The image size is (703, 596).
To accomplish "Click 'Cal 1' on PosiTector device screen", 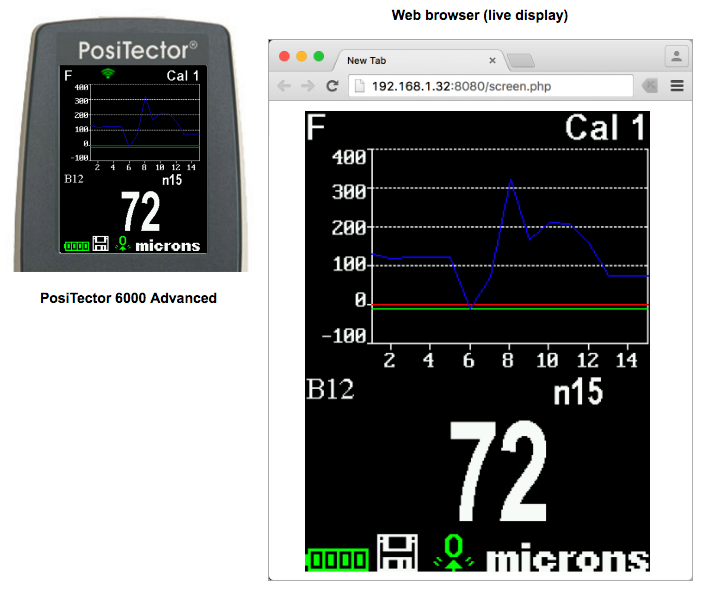I will (183, 76).
